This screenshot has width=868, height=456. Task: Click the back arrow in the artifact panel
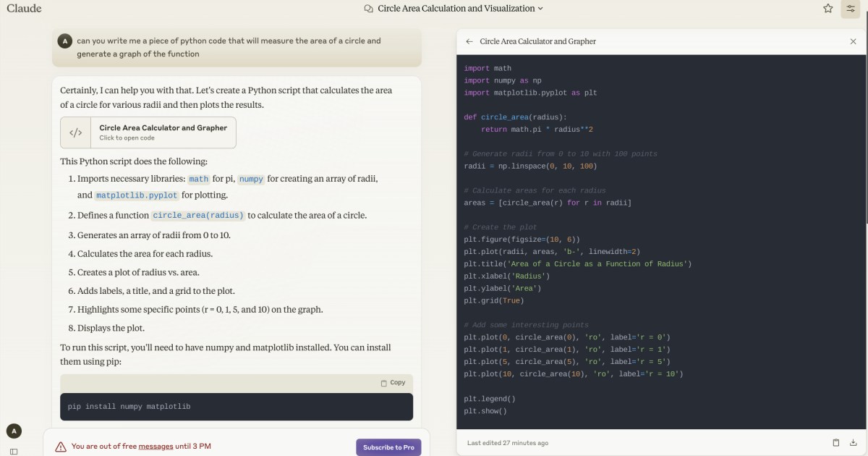(x=469, y=42)
